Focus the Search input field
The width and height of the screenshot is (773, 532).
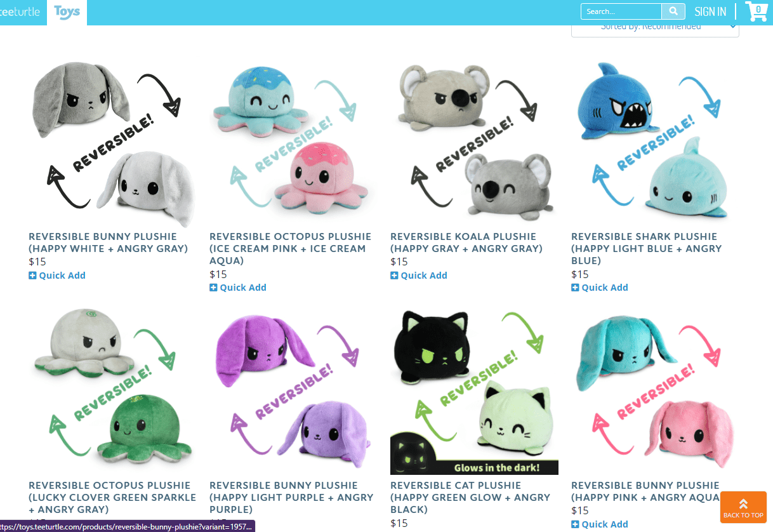click(x=621, y=11)
